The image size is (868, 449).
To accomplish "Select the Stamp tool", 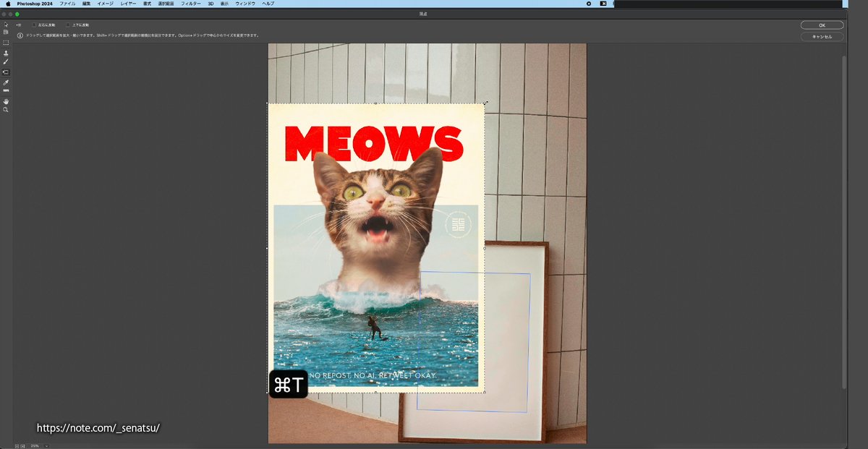I will click(6, 54).
